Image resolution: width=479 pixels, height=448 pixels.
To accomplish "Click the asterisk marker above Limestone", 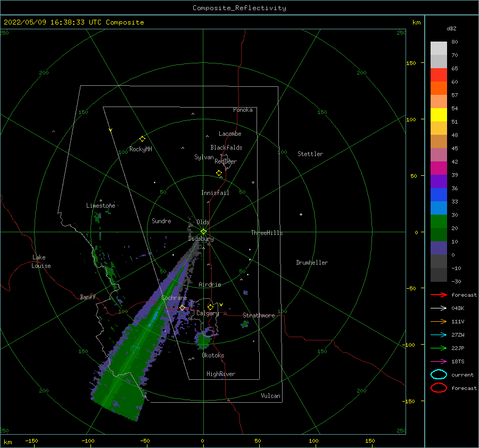I will (101, 201).
